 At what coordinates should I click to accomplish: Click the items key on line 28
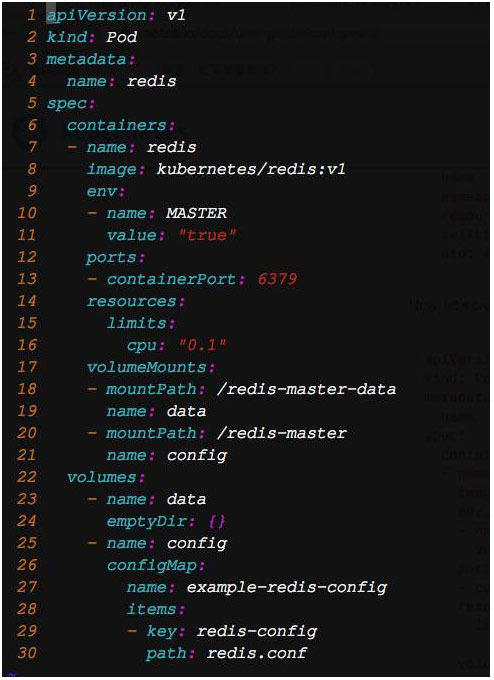pos(151,609)
